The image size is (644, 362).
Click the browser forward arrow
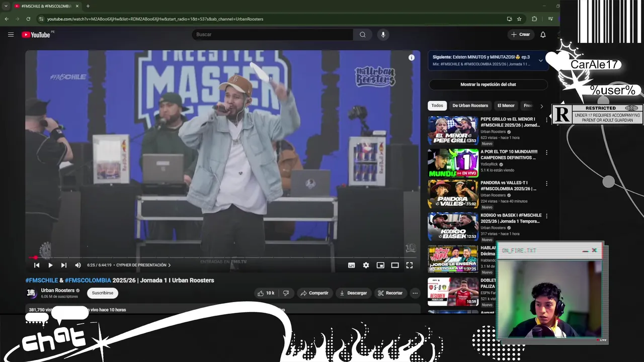pyautogui.click(x=18, y=19)
